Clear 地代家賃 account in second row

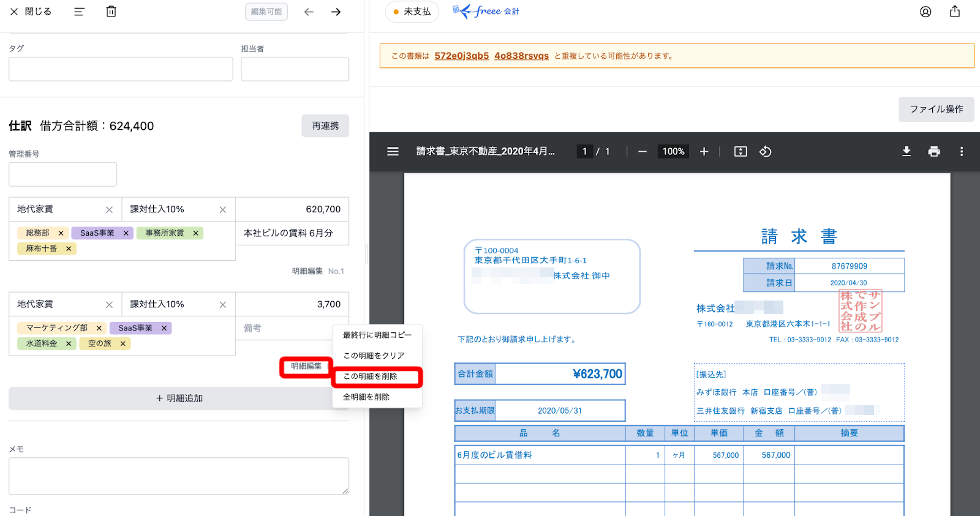[x=109, y=304]
